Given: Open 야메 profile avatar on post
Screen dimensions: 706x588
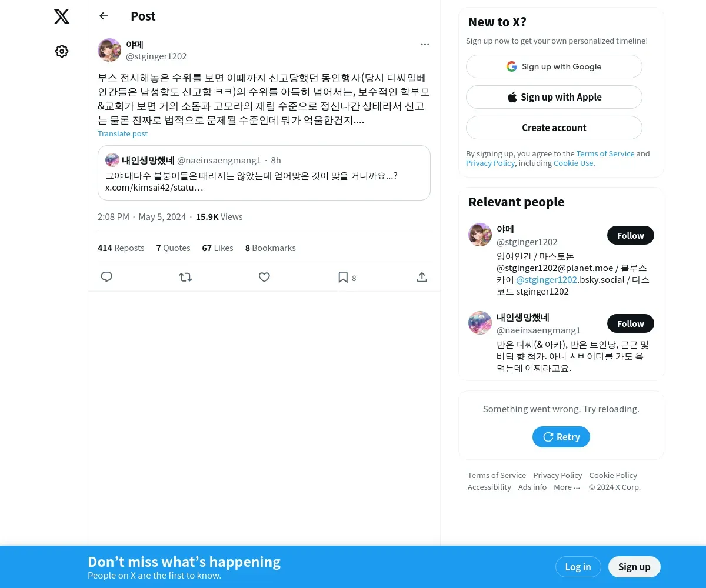Looking at the screenshot, I should [x=109, y=50].
